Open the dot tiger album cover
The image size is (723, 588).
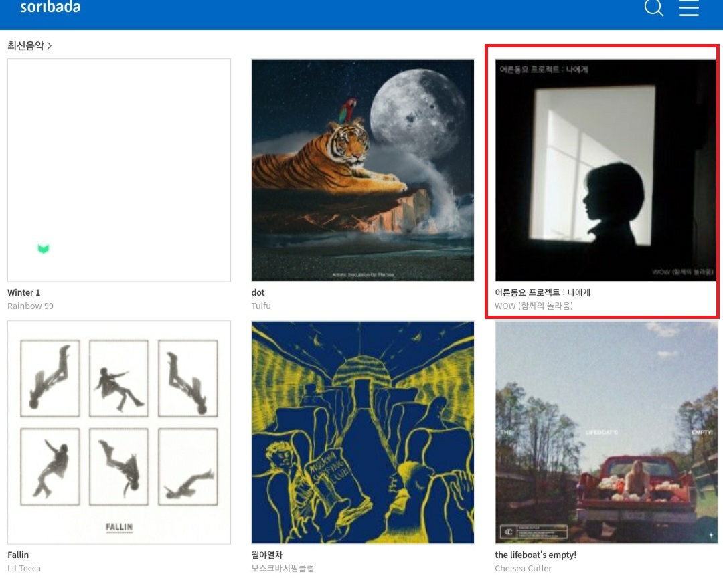[363, 170]
